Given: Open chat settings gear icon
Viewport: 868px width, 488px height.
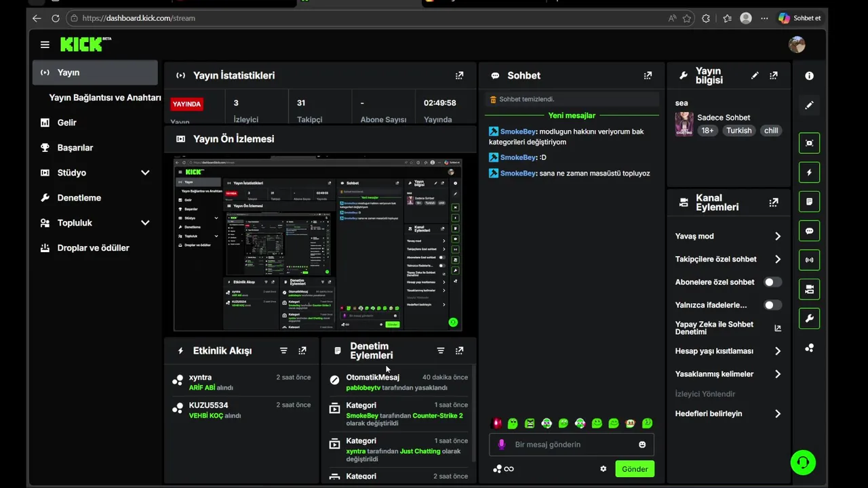Looking at the screenshot, I should click(604, 469).
